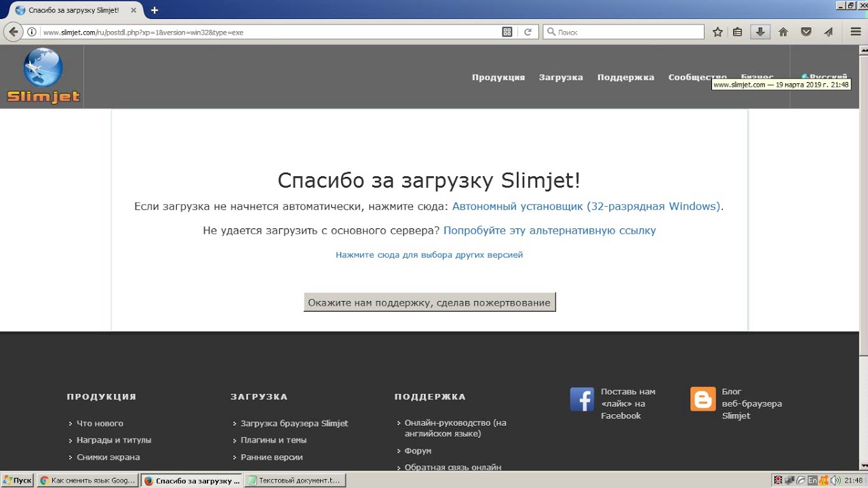Viewport: 868px width, 488px height.
Task: Click the Slimjet globe logo
Action: point(43,76)
